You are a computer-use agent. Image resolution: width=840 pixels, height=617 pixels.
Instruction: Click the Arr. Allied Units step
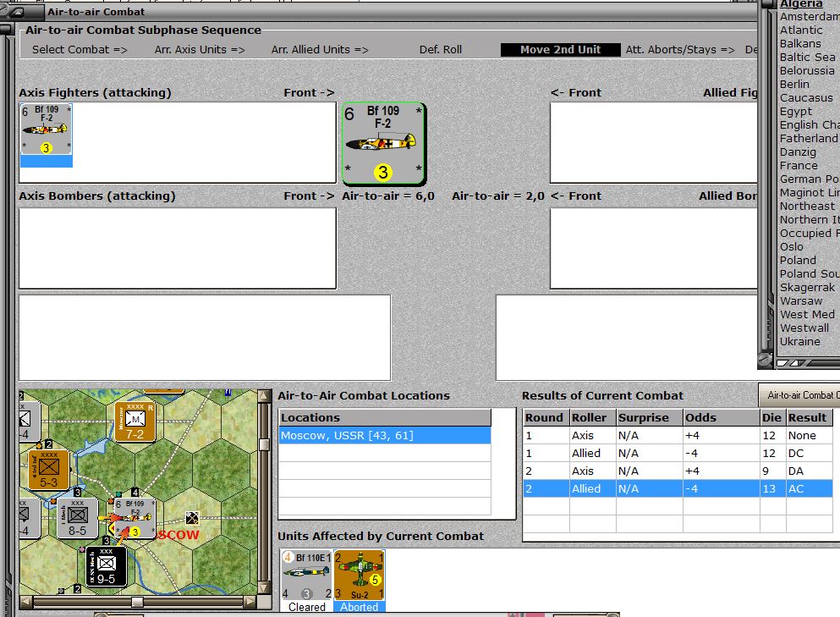[320, 49]
